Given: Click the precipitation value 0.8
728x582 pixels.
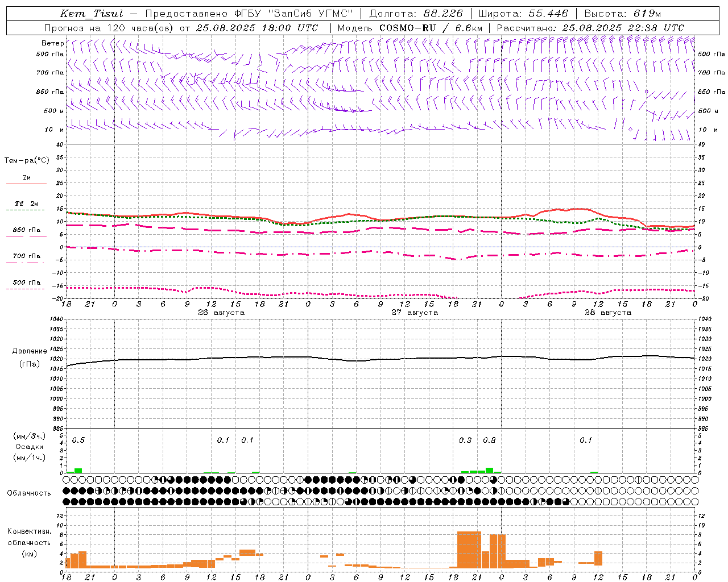Looking at the screenshot, I should (x=489, y=440).
